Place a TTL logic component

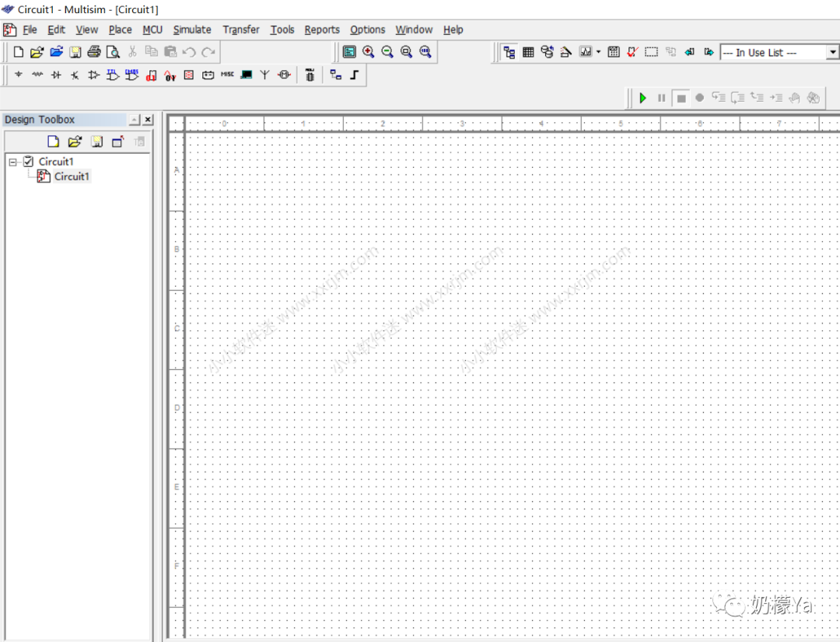click(x=113, y=75)
